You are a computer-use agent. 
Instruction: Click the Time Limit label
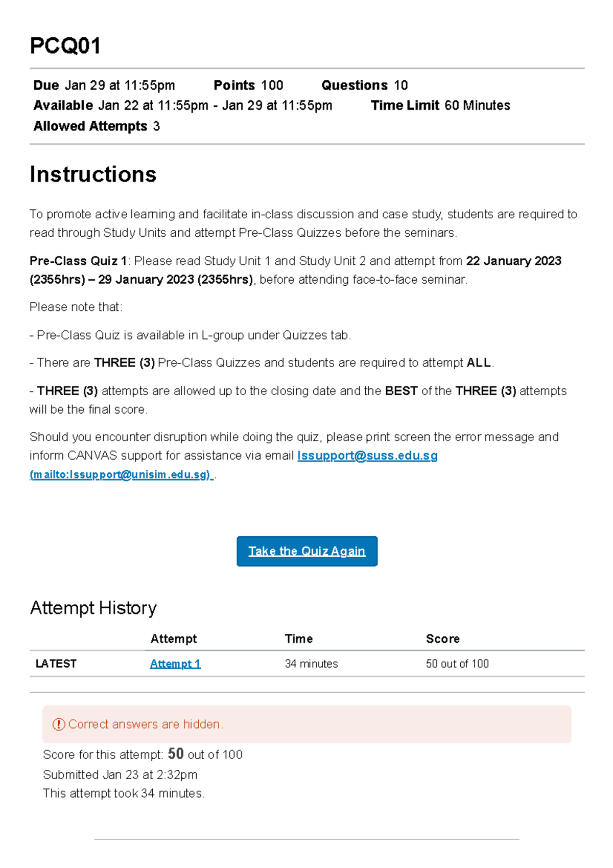coord(405,105)
